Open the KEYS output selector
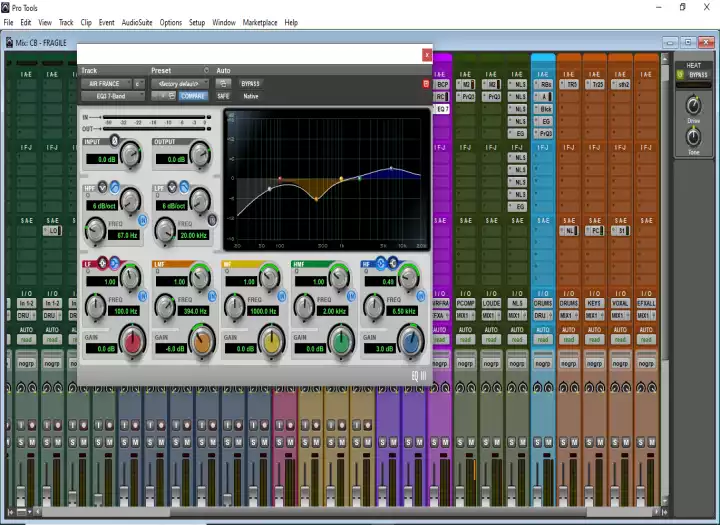The height and width of the screenshot is (525, 720). (594, 304)
